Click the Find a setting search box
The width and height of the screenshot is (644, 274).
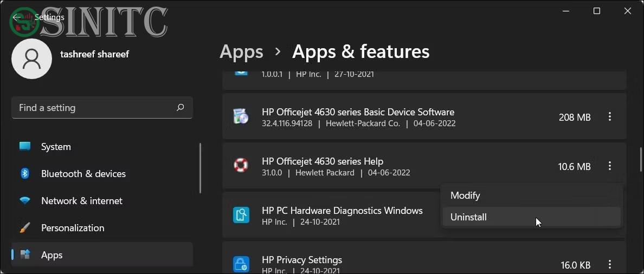tap(102, 108)
